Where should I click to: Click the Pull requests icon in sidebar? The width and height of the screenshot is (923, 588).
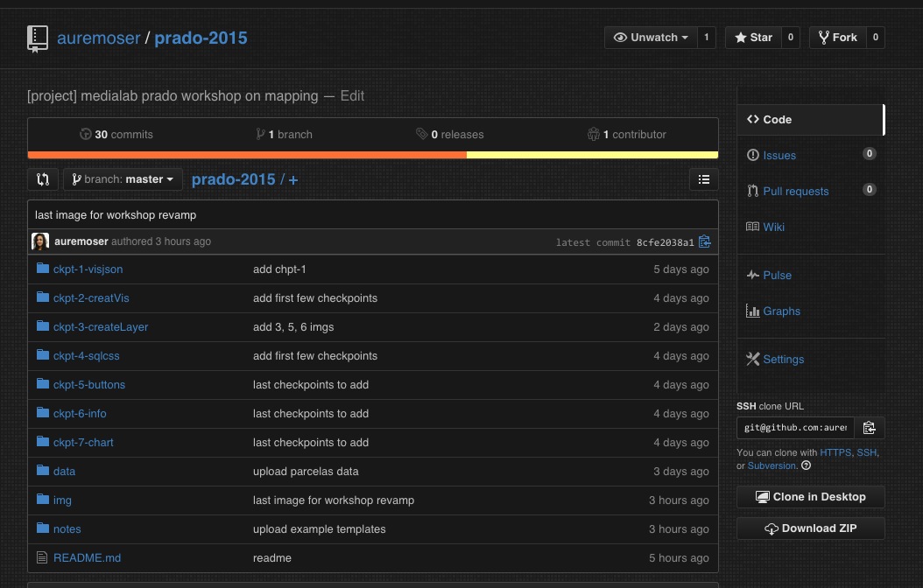point(753,191)
